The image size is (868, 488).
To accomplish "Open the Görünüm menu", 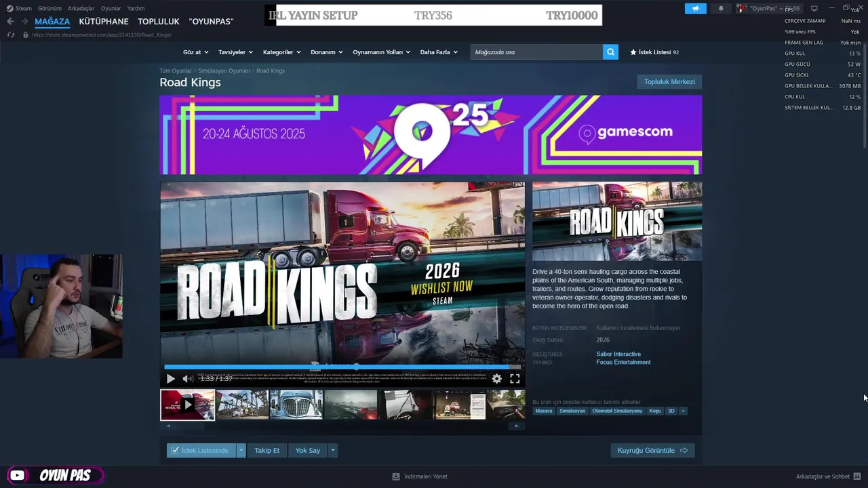I will click(x=50, y=8).
